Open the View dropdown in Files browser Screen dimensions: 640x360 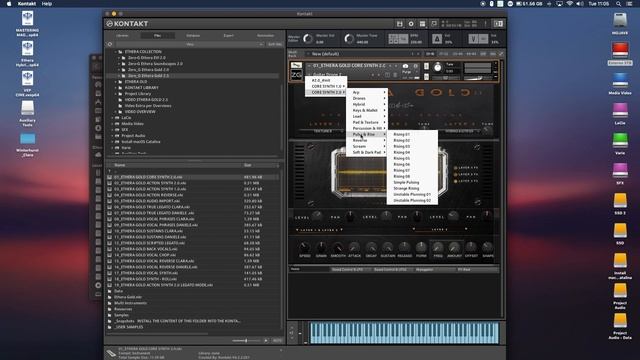[190, 44]
